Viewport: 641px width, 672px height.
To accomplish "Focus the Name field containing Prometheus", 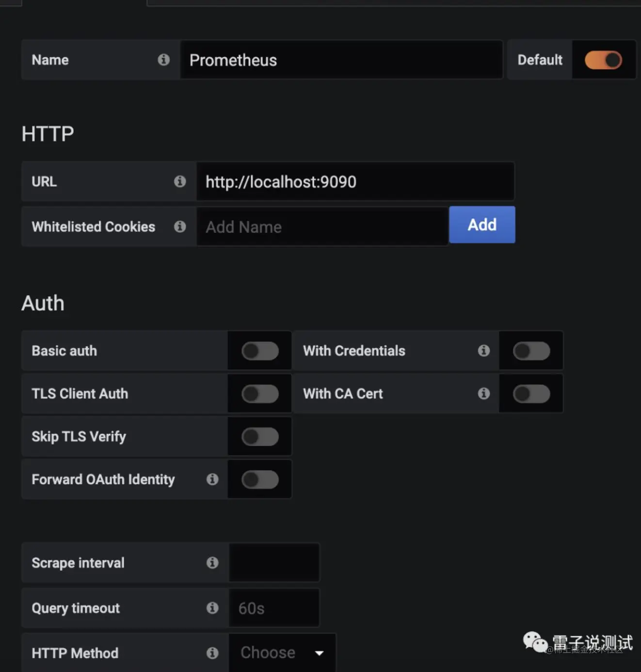I will [341, 60].
